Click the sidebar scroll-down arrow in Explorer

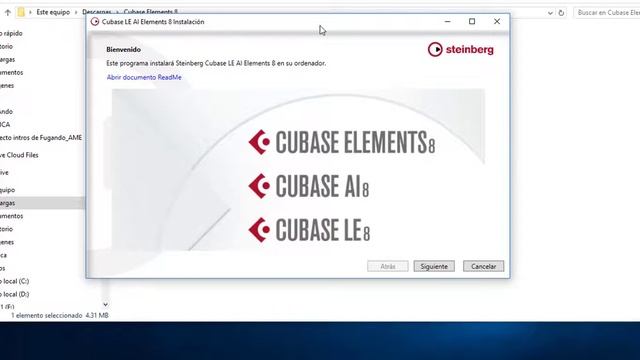(105, 304)
